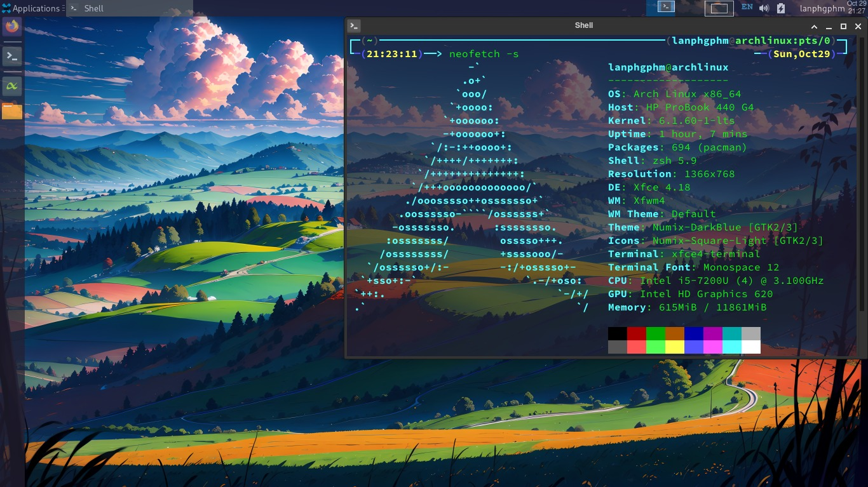Click the white color block
Screen dimensions: 868x487
pyautogui.click(x=751, y=347)
